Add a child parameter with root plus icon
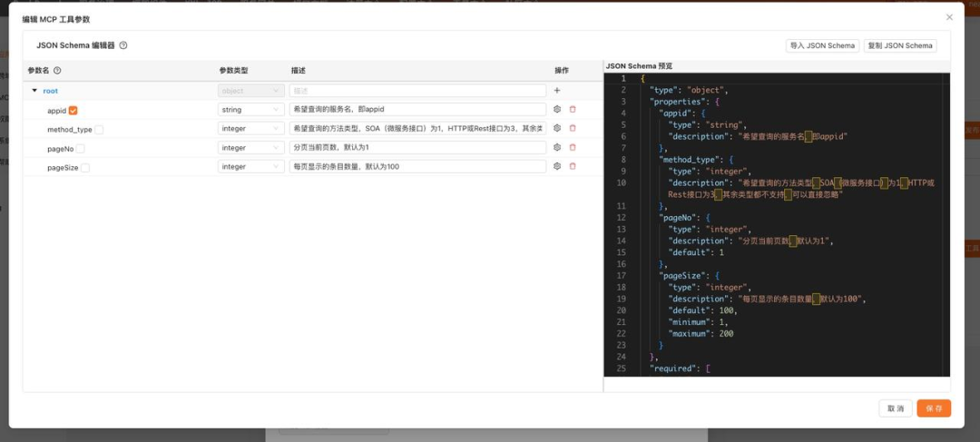 557,91
